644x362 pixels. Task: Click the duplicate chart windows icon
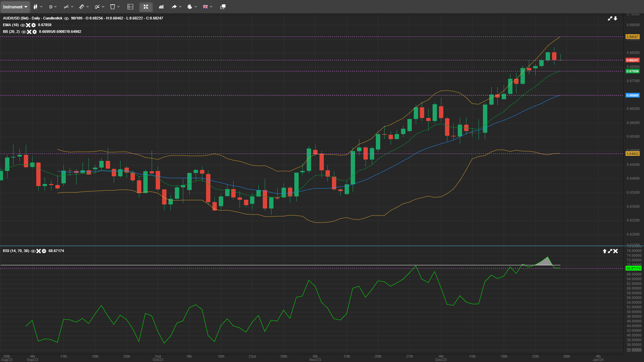pyautogui.click(x=222, y=7)
